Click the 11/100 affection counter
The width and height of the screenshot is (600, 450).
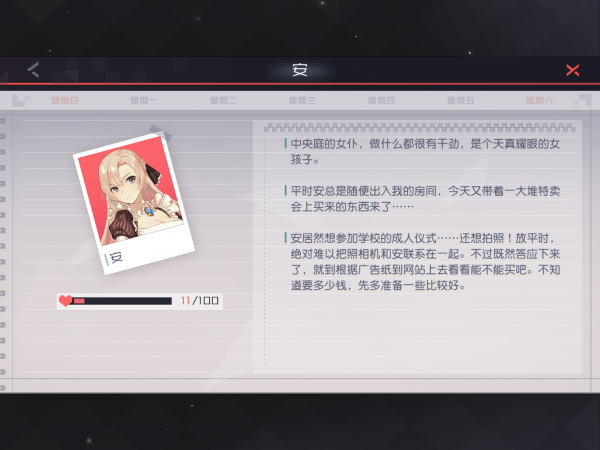click(x=200, y=301)
